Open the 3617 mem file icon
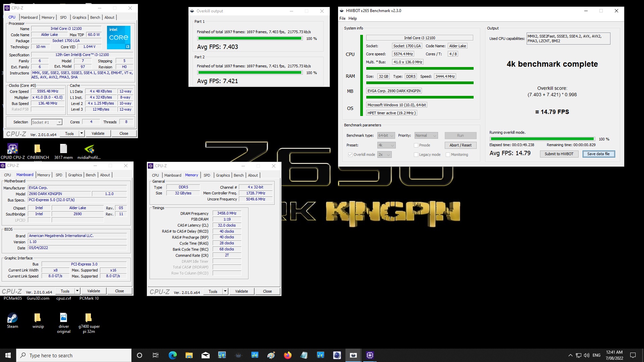644x362 pixels. (63, 152)
